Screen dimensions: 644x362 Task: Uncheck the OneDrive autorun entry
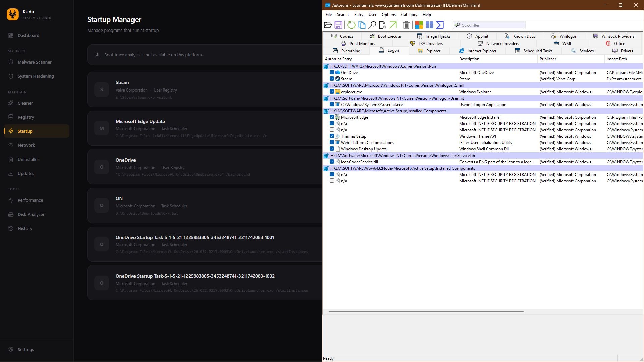coord(332,72)
